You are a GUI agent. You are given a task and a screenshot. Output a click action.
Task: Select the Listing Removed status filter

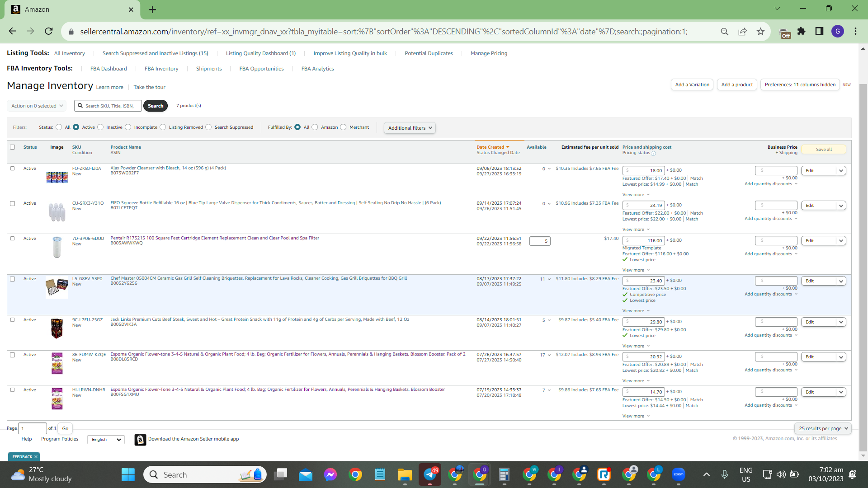point(163,127)
